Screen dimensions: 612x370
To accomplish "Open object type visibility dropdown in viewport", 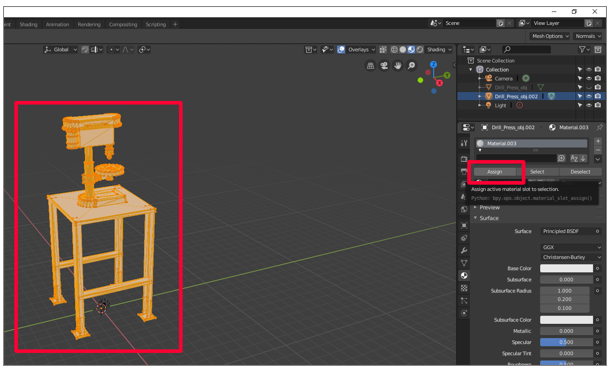I will (x=310, y=50).
